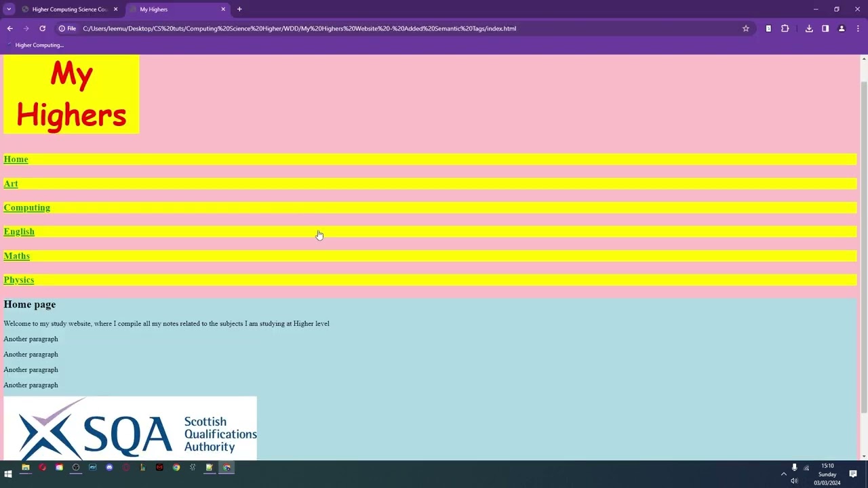
Task: Go to the Computing navigation link
Action: 27,207
